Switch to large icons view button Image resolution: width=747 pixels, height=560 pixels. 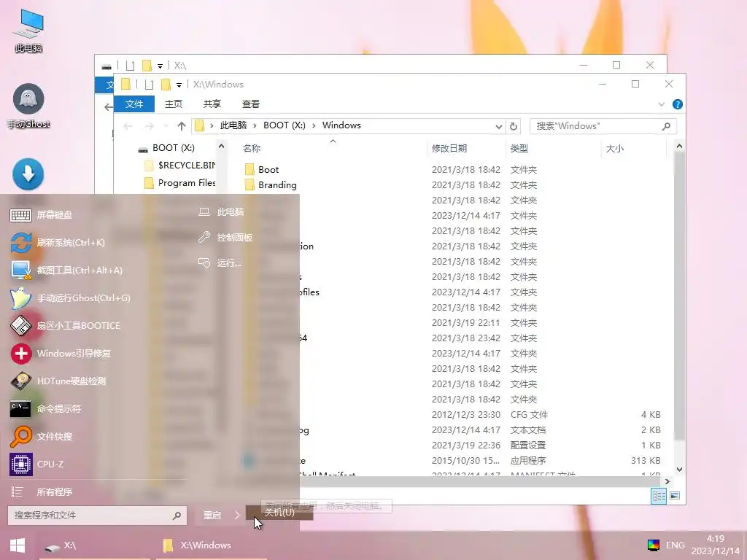pyautogui.click(x=675, y=496)
